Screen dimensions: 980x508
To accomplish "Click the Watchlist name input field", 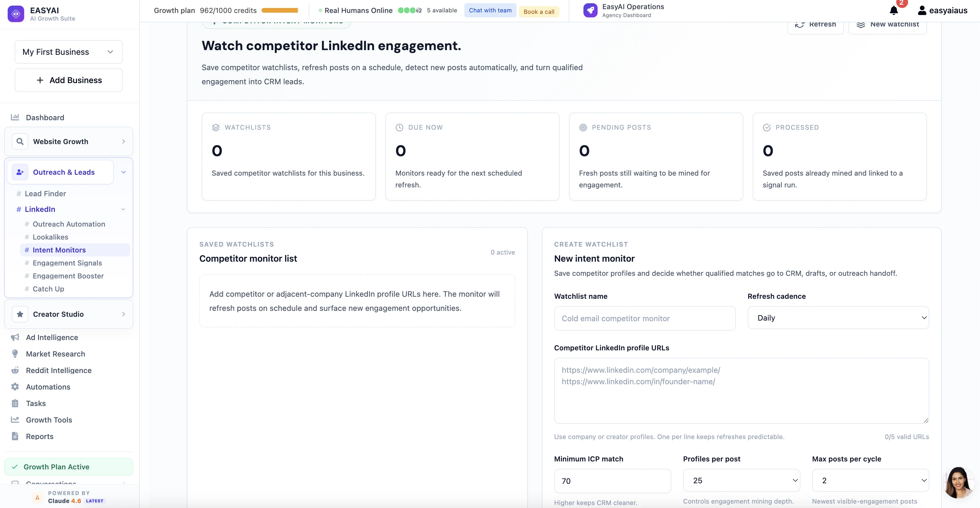I will (645, 318).
